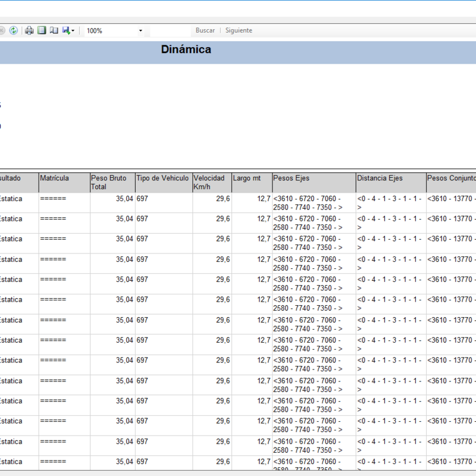Click the first row's 35,04 weight cell
This screenshot has width=476, height=476.
(124, 199)
